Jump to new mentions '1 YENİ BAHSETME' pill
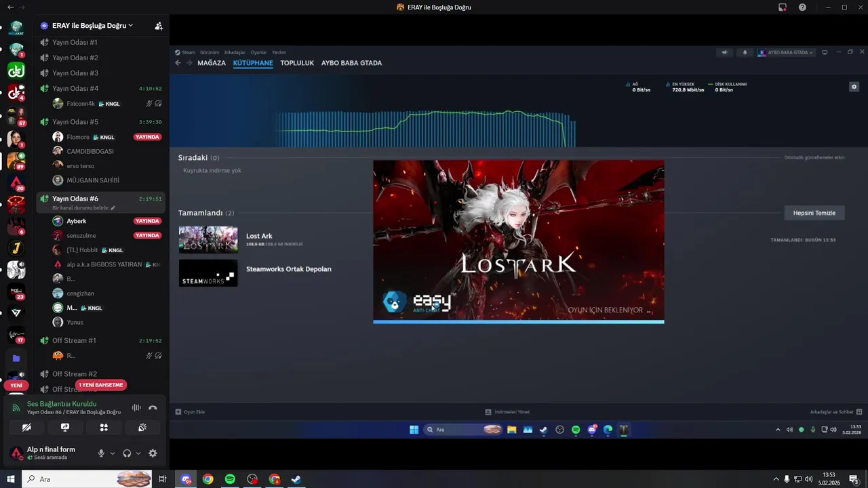The height and width of the screenshot is (488, 868). (x=101, y=385)
